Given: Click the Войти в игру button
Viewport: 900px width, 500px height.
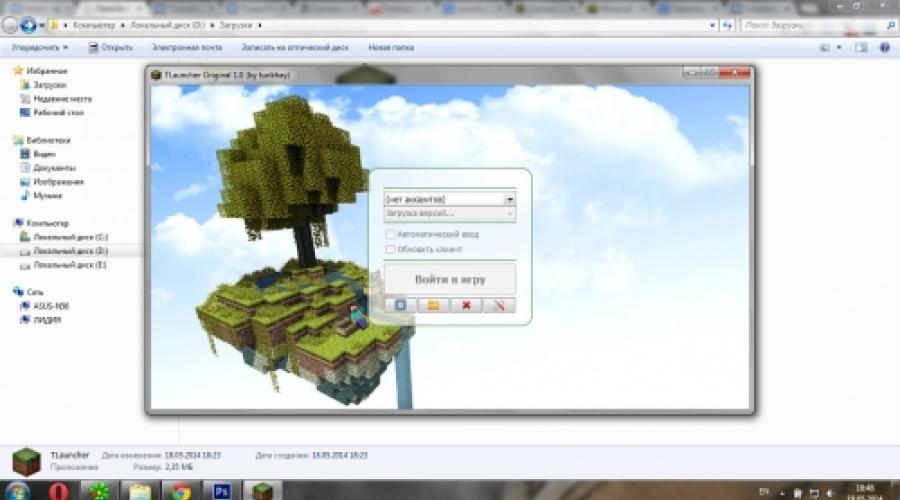Looking at the screenshot, I should tap(450, 280).
